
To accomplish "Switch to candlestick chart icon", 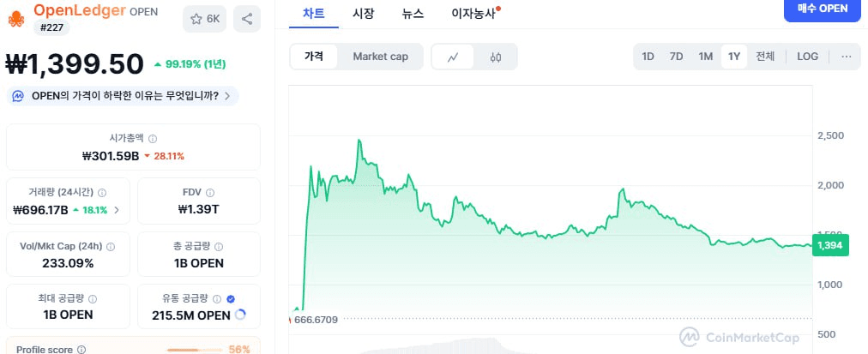I will tap(496, 57).
